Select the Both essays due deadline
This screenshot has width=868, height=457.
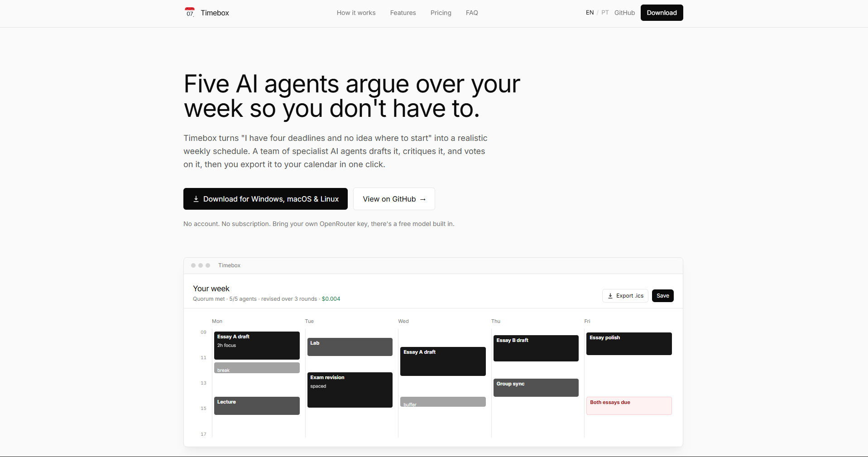click(629, 406)
